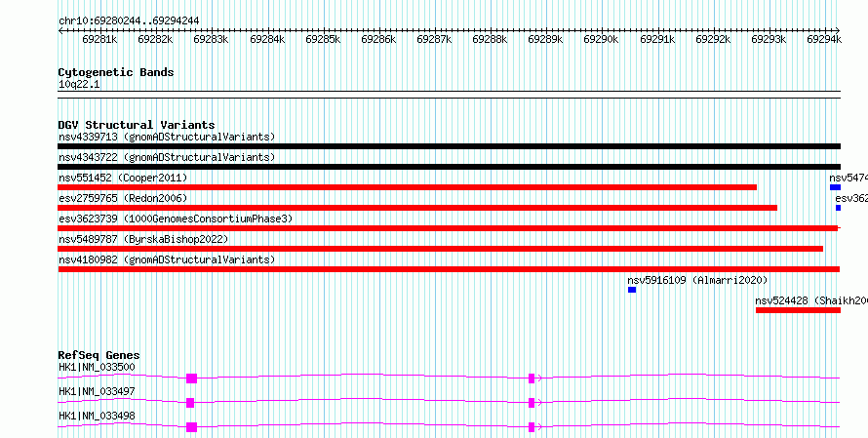The width and height of the screenshot is (868, 438).
Task: Open the esv3623739 1000GenomesConsortiumPhase3 label
Action: point(176,219)
